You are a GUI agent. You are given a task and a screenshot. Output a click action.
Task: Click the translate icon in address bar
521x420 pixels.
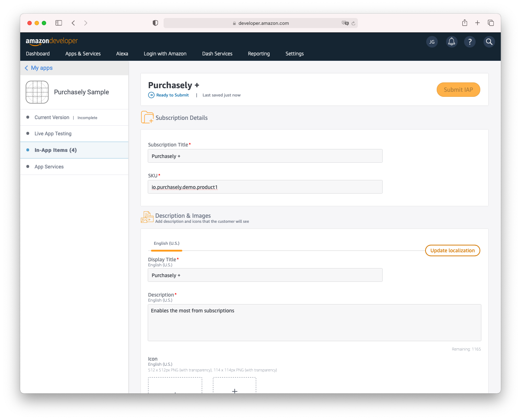coord(345,23)
